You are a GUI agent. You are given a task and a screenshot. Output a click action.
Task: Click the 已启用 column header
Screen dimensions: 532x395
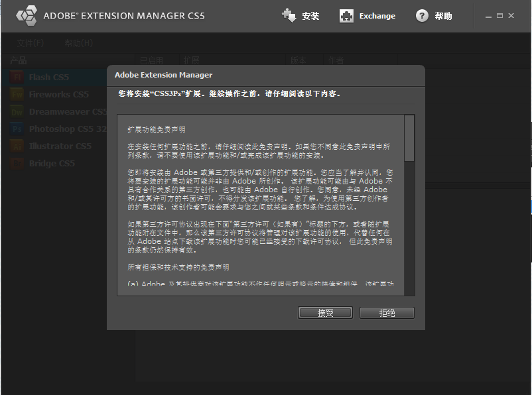(x=151, y=60)
